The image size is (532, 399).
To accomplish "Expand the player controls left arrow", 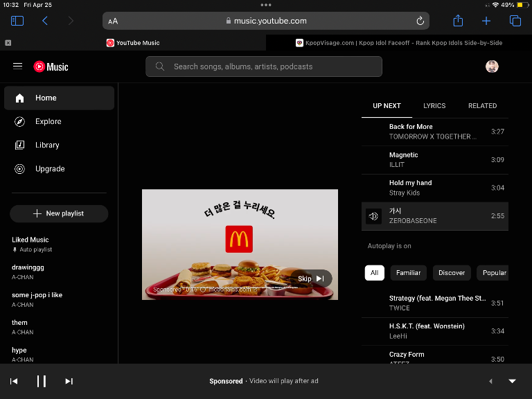I will tap(490, 382).
